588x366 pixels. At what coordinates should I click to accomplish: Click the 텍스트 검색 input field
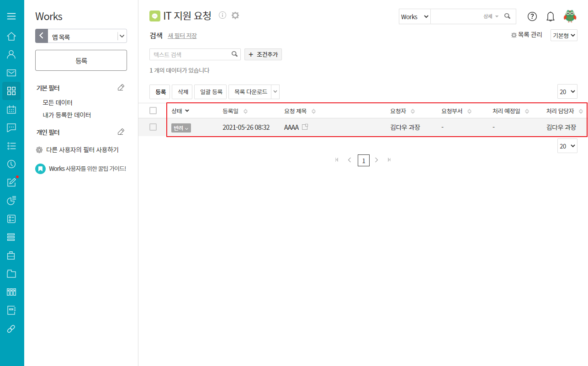coord(190,54)
